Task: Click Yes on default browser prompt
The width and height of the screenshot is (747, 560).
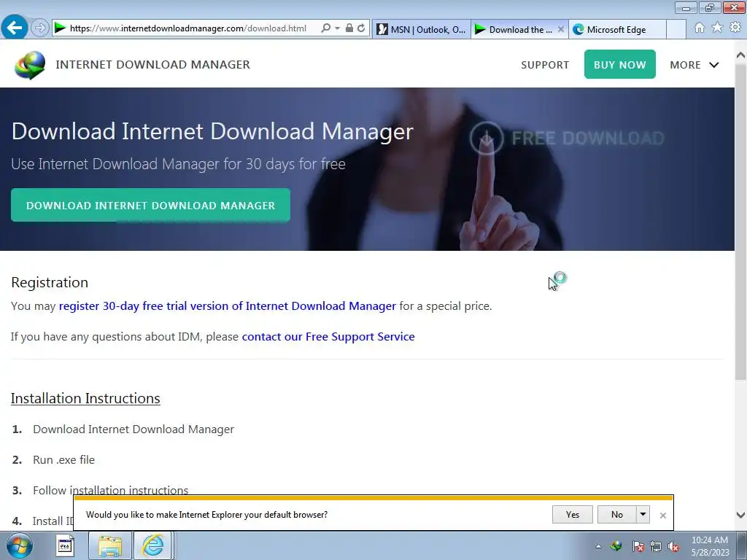Action: click(573, 514)
